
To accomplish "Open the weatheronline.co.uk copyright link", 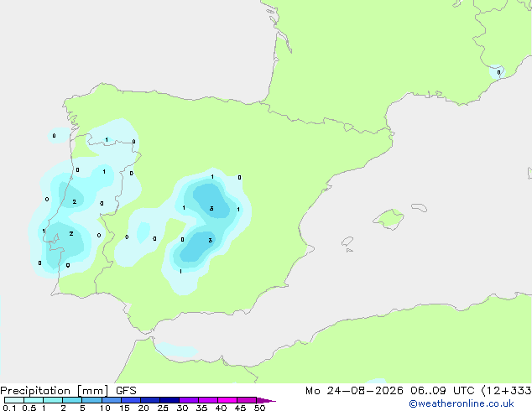I will [x=462, y=403].
